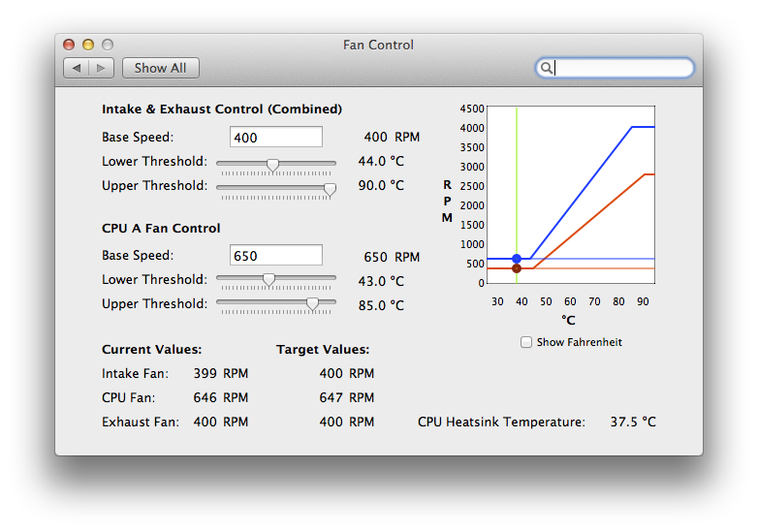Click the '85.0 °C' threshold value
The height and width of the screenshot is (532, 758).
coord(381,305)
